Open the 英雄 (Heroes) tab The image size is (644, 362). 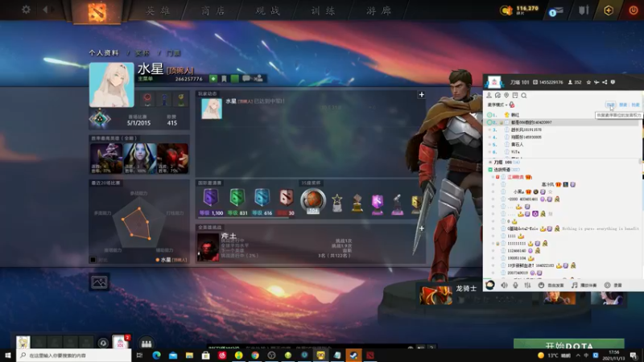(x=158, y=10)
